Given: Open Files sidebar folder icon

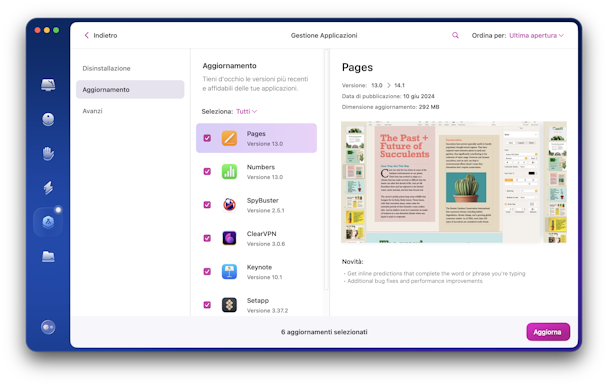Looking at the screenshot, I should [48, 256].
